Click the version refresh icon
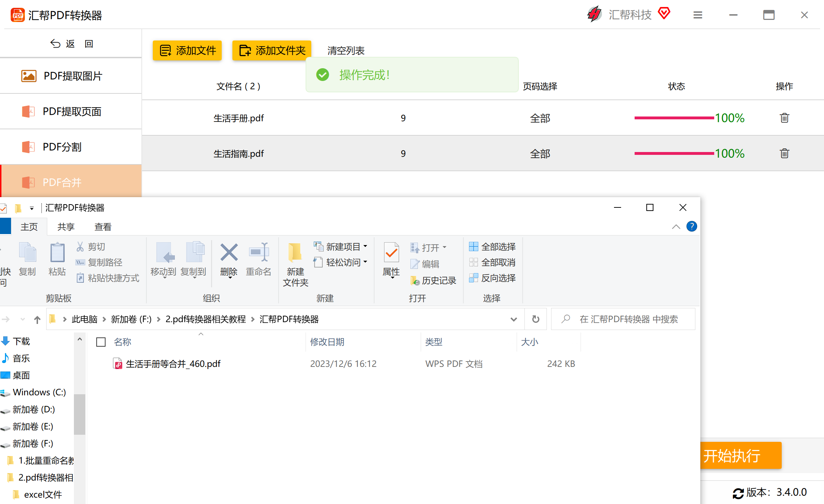This screenshot has height=504, width=824. pos(738,493)
